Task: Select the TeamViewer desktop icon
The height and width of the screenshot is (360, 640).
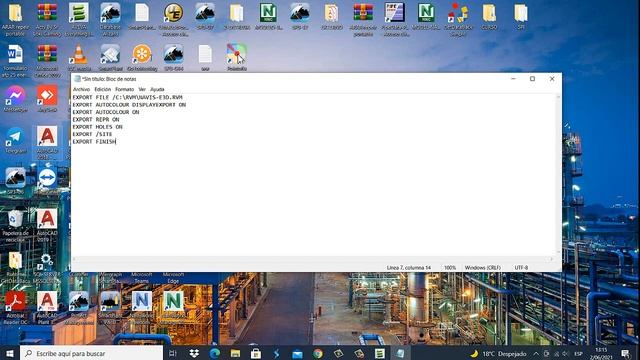Action: tap(47, 179)
